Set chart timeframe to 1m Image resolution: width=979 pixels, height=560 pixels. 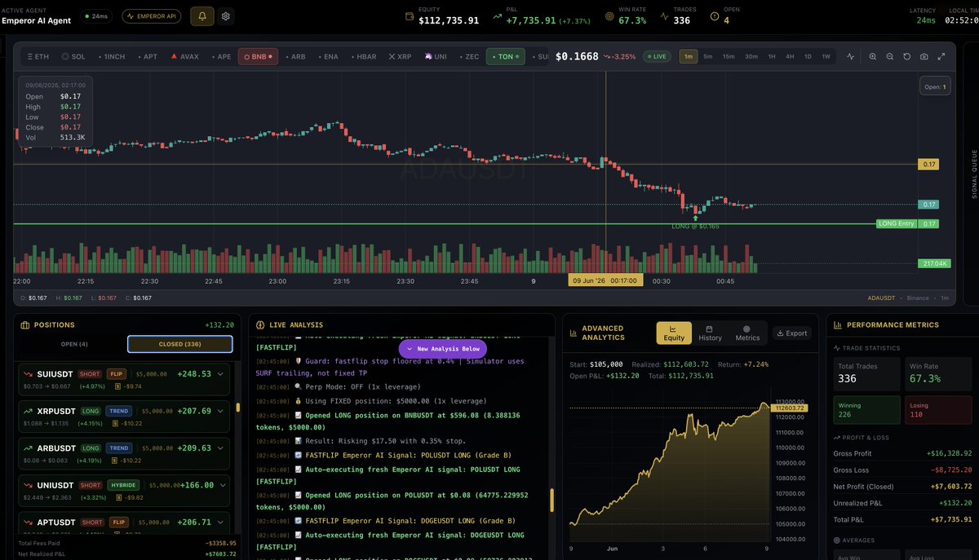pos(689,56)
